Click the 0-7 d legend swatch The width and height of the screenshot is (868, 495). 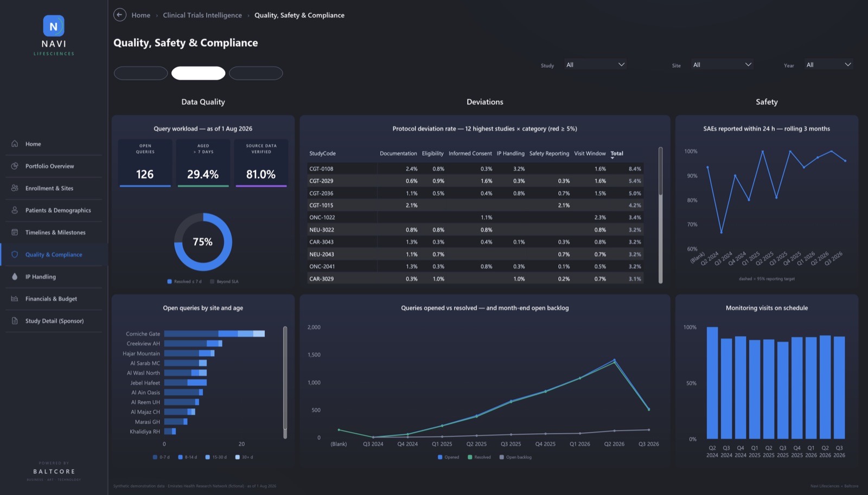pos(155,457)
